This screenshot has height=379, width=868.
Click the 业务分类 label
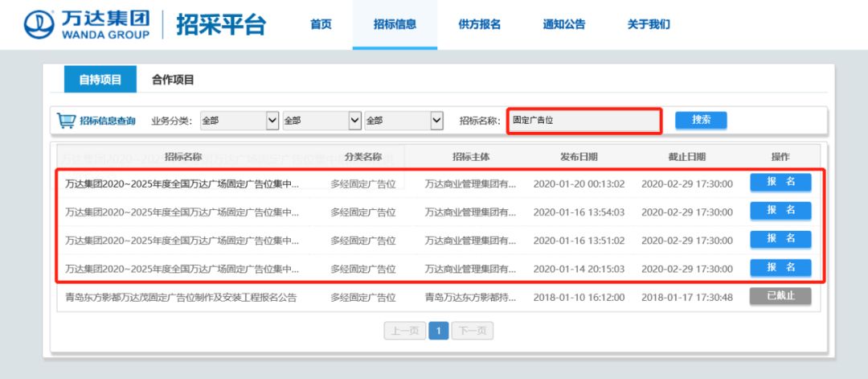[x=172, y=121]
